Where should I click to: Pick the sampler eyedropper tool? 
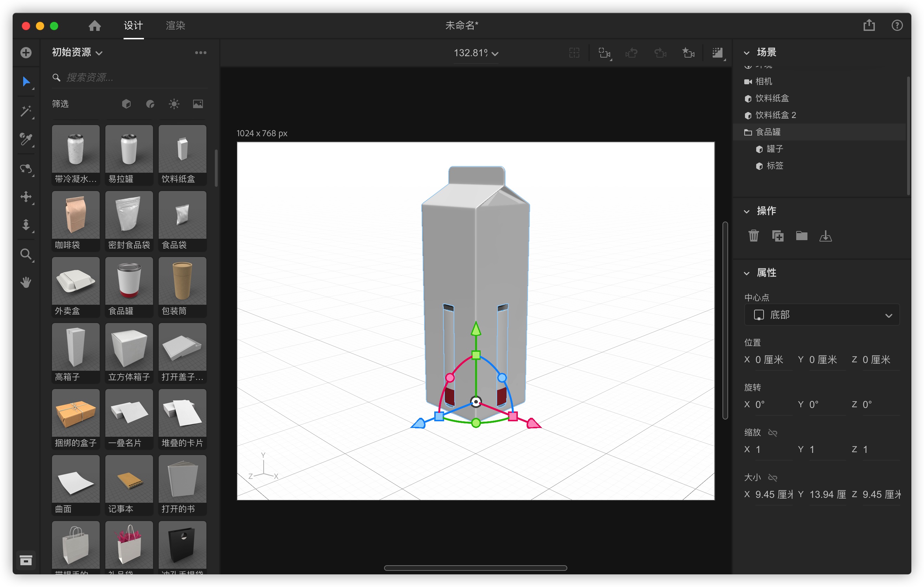tap(26, 139)
